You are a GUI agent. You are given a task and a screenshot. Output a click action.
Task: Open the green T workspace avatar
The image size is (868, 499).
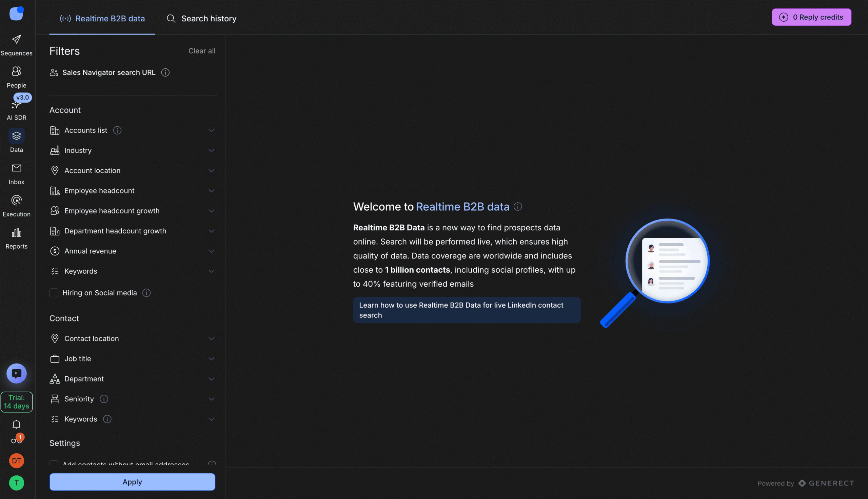(17, 483)
